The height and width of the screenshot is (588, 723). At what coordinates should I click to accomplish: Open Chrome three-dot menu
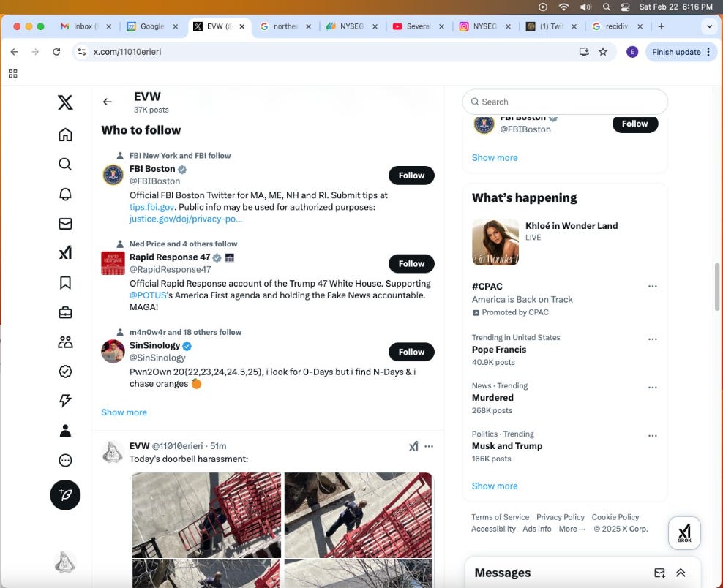click(708, 52)
